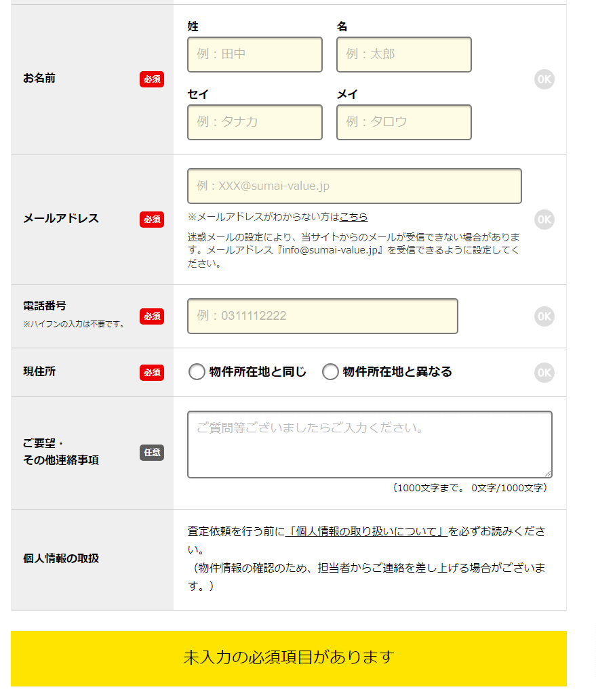Click the textarea resize handle corner
Image resolution: width=596 pixels, height=700 pixels.
tap(548, 474)
